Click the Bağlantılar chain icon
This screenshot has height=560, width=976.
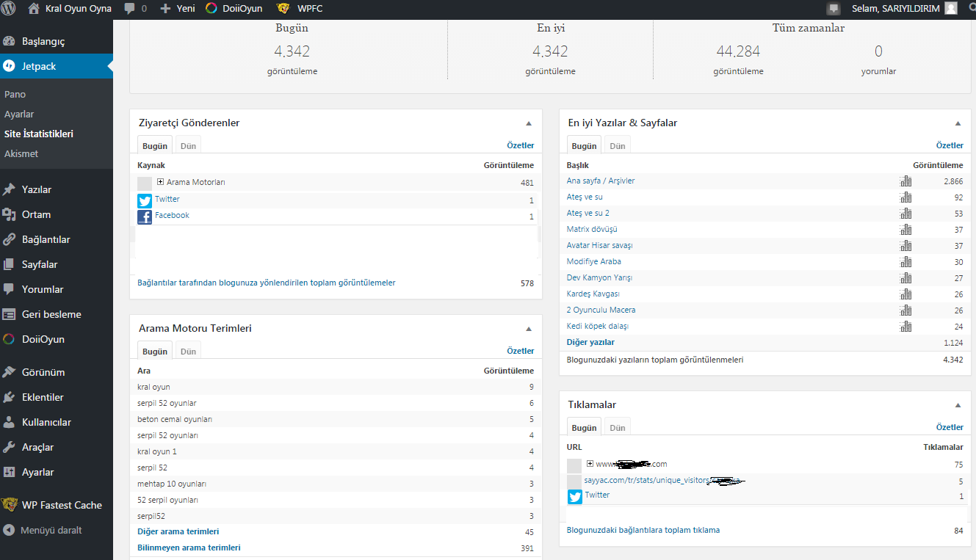(9, 239)
